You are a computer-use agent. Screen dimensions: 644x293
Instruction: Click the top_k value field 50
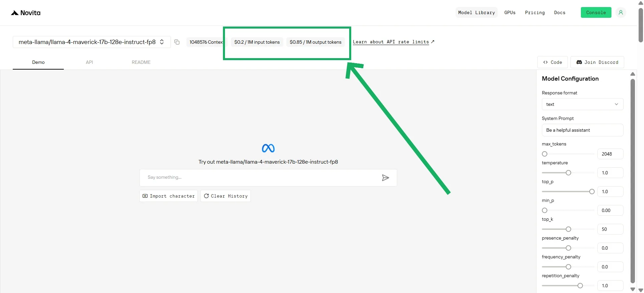click(610, 229)
